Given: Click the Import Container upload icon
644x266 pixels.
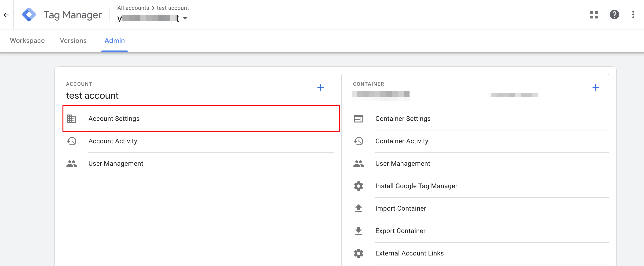Looking at the screenshot, I should [x=358, y=208].
